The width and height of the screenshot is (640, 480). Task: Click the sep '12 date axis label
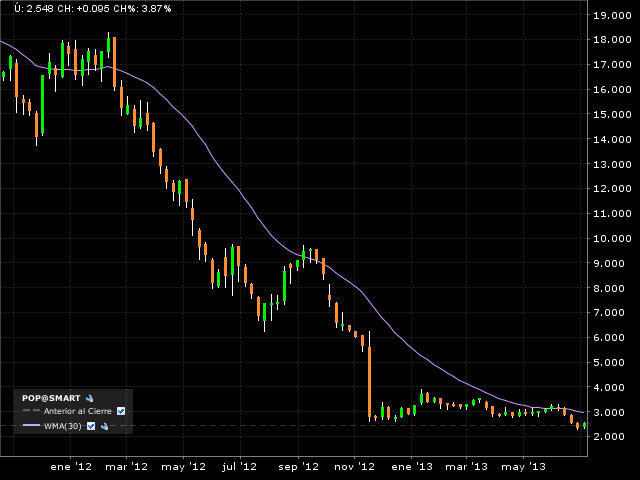coord(298,467)
